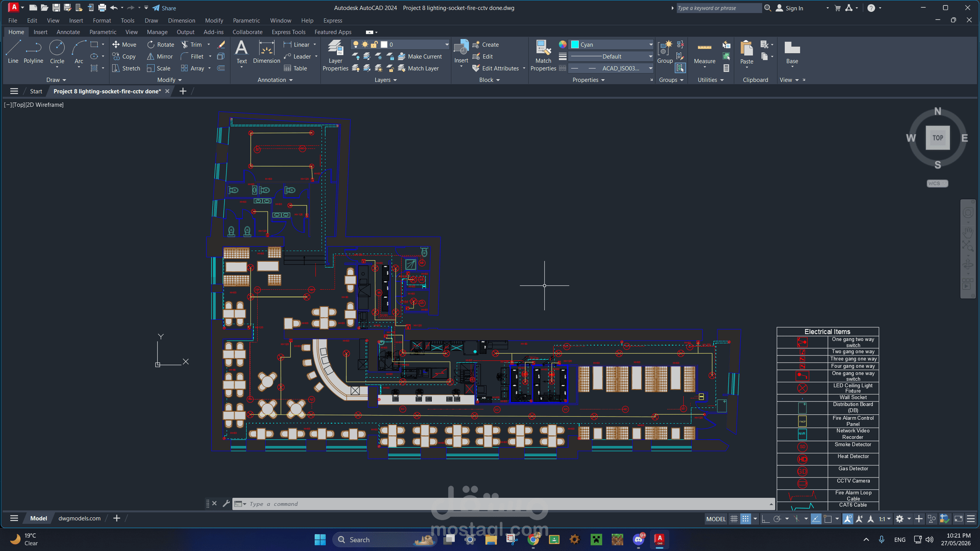The width and height of the screenshot is (980, 551).
Task: Open Layer Properties manager
Action: click(335, 55)
